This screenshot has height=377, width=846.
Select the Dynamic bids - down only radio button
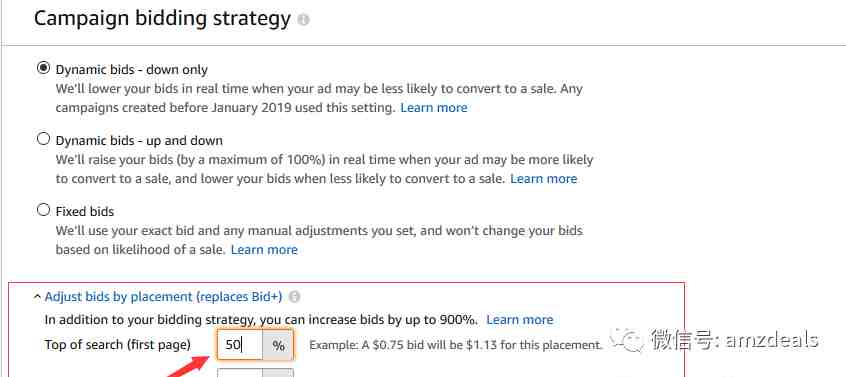point(43,68)
